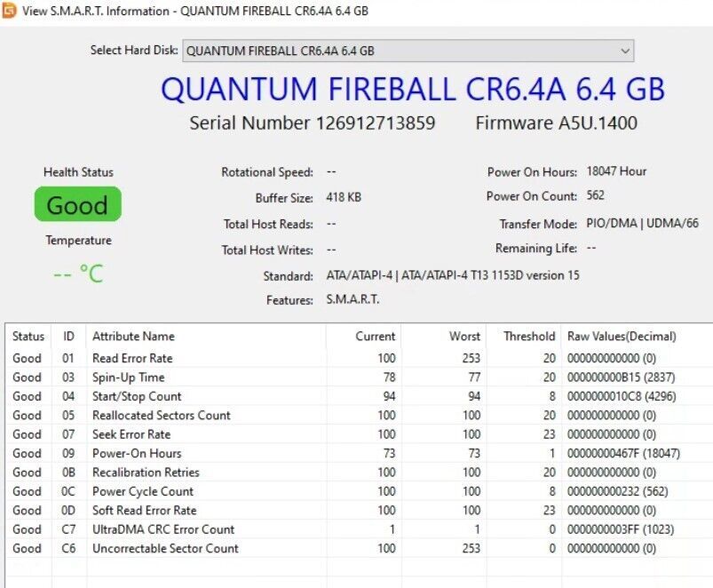
Task: Click raw value 000000003FF (1023)
Action: tap(621, 529)
